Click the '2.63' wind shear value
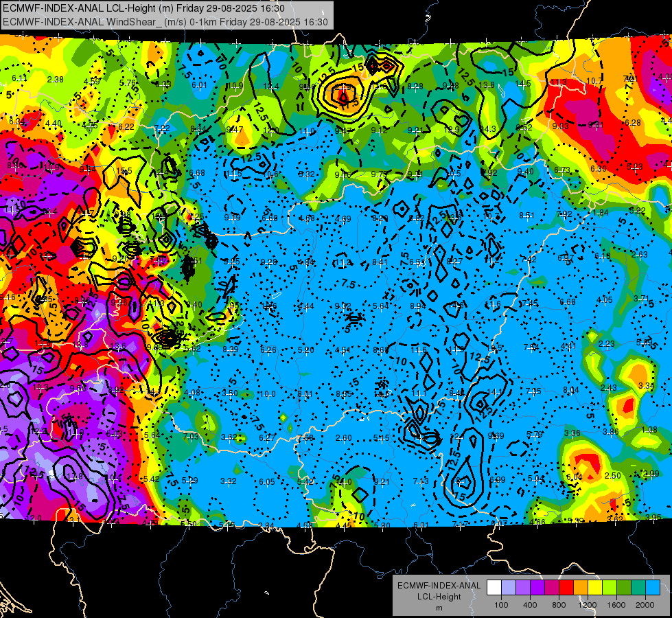The image size is (672, 618). click(640, 254)
